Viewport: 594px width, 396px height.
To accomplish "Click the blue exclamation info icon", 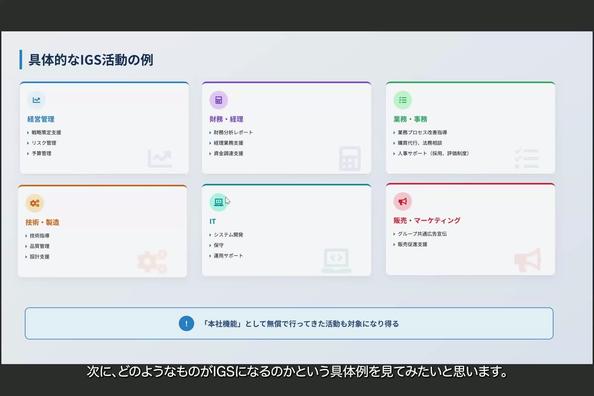I will point(186,324).
